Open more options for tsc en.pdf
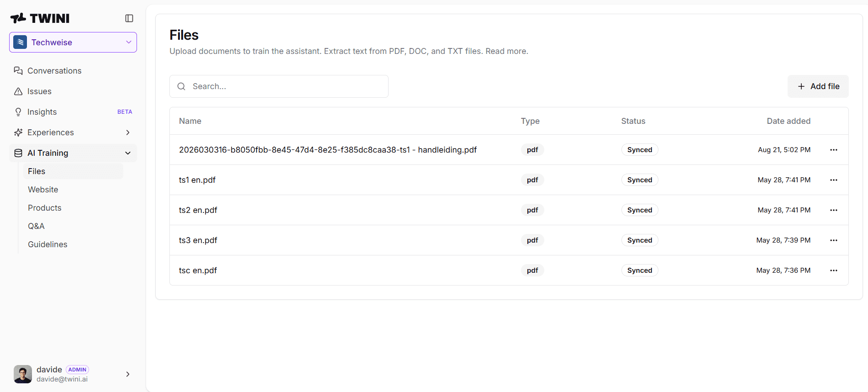The image size is (868, 392). tap(834, 270)
